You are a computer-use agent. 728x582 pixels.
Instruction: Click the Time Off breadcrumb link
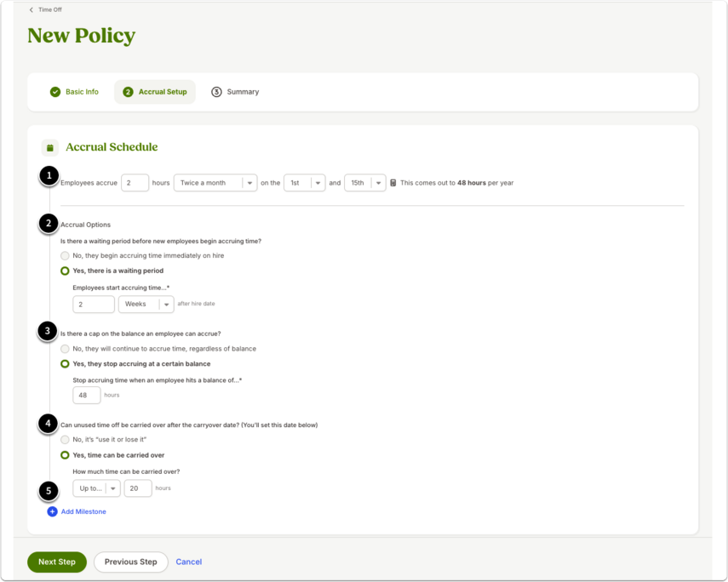(50, 9)
